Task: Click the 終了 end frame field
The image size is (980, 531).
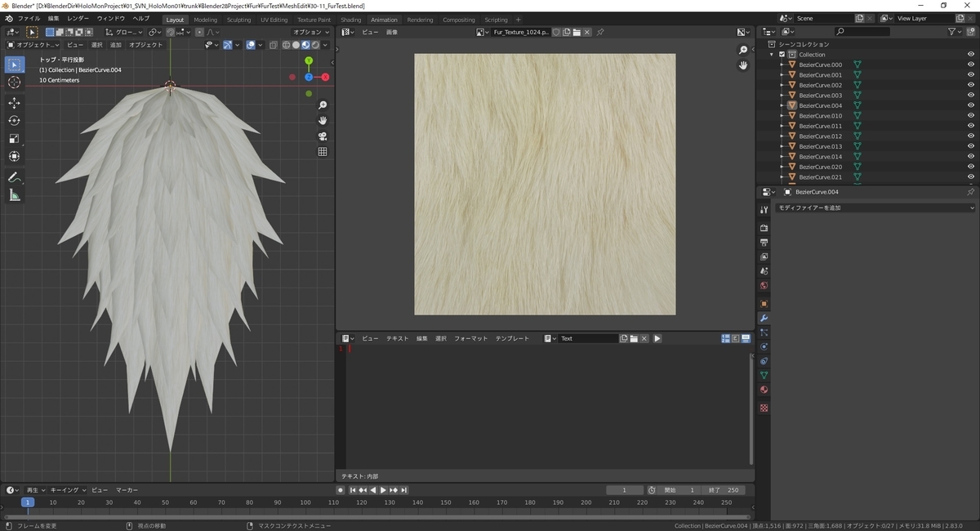Action: [x=724, y=490]
